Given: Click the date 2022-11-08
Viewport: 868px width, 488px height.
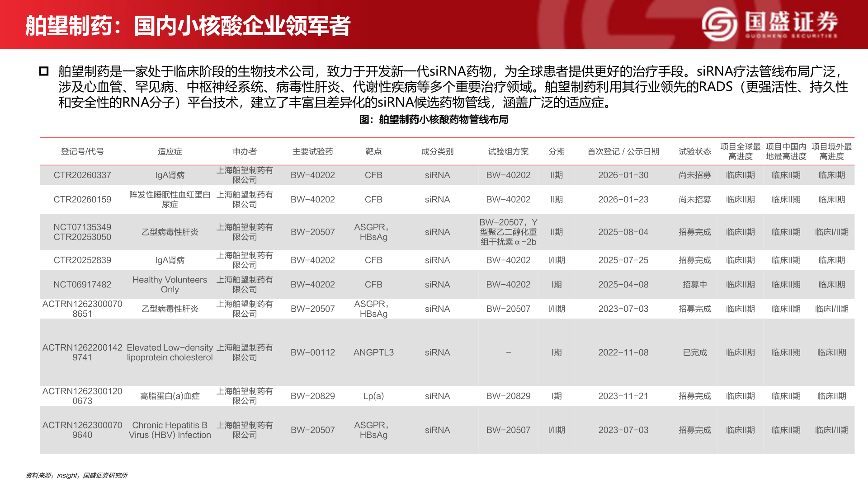Looking at the screenshot, I should pyautogui.click(x=623, y=352).
